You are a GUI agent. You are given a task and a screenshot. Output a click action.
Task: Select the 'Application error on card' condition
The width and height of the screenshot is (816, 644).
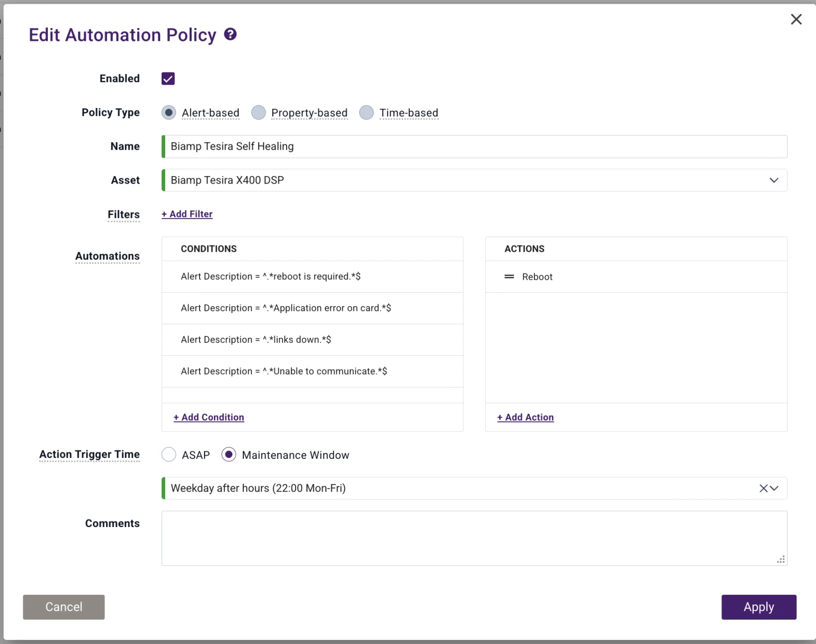[x=312, y=308]
